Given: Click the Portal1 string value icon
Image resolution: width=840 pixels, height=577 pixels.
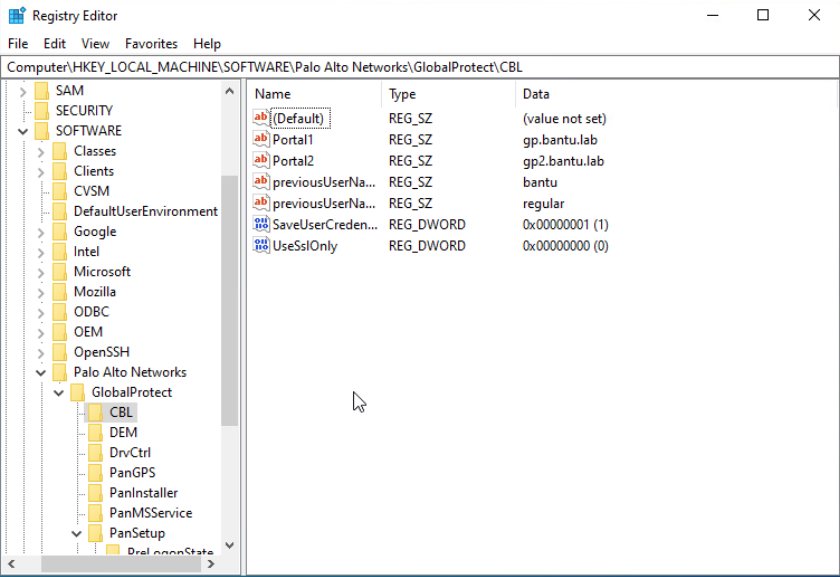Looking at the screenshot, I should pyautogui.click(x=261, y=139).
